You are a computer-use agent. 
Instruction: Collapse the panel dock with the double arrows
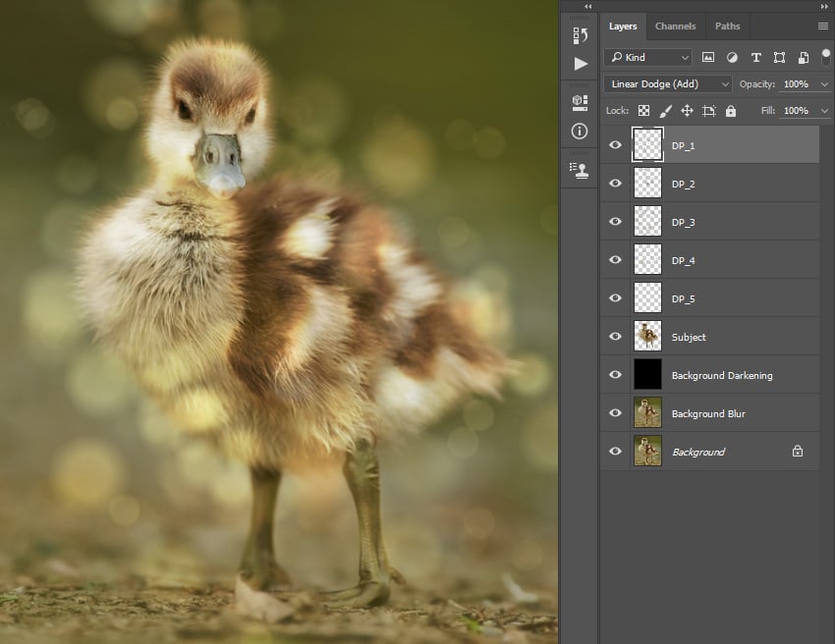(585, 6)
